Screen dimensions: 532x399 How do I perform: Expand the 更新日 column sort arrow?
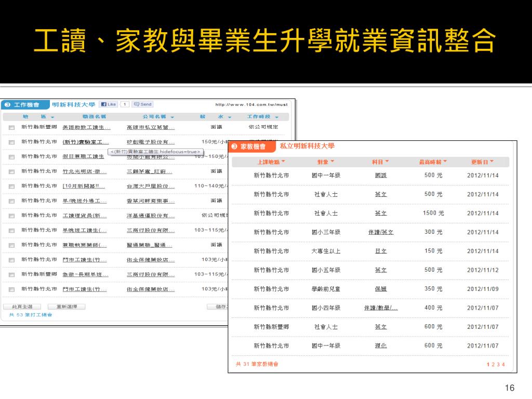(492, 162)
